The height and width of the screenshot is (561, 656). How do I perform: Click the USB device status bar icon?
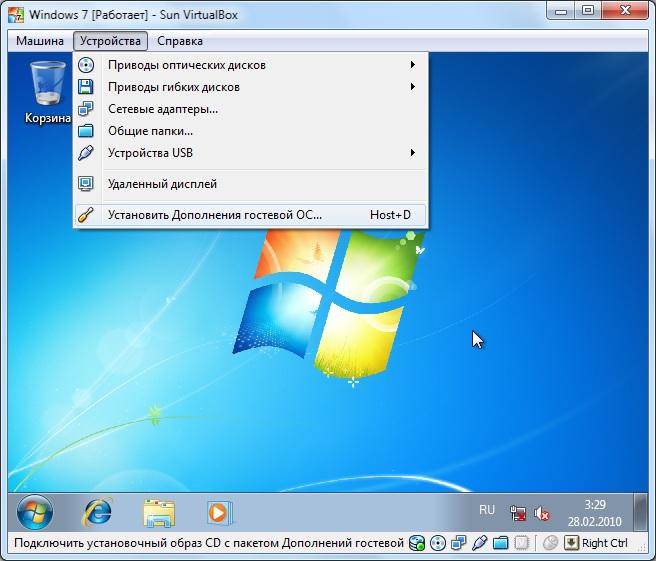479,543
